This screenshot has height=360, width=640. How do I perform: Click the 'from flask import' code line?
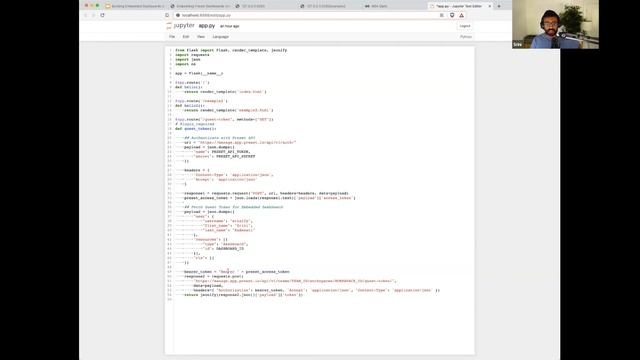click(231, 50)
